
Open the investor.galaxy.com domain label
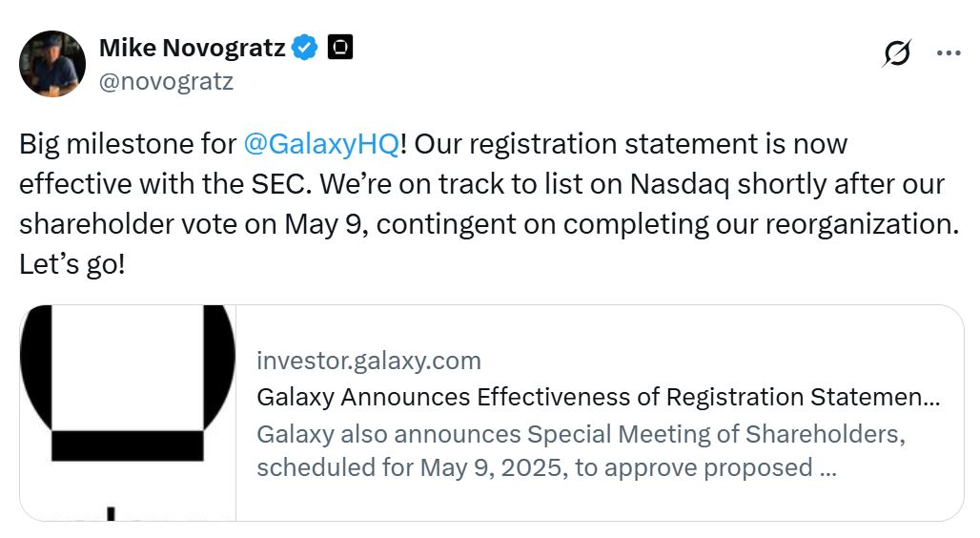(x=369, y=361)
